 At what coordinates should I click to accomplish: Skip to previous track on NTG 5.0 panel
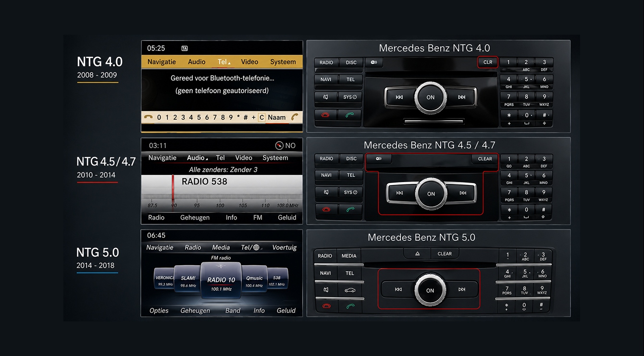(x=398, y=290)
